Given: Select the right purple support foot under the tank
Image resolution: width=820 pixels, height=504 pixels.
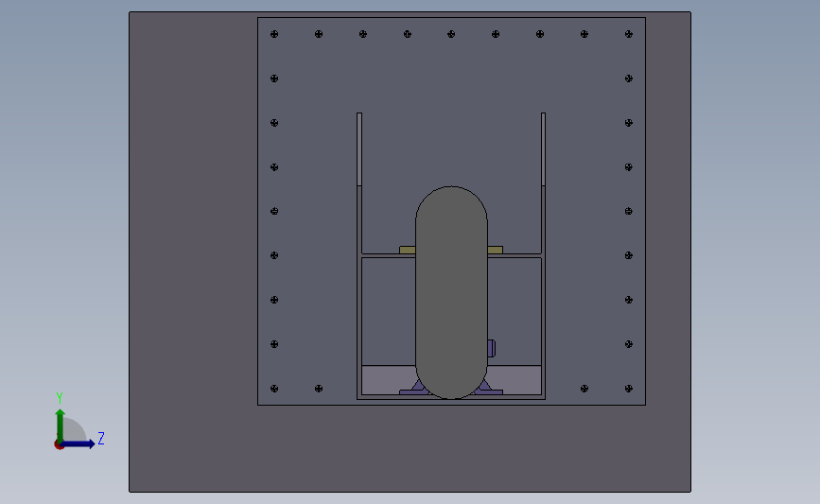Looking at the screenshot, I should [488, 390].
